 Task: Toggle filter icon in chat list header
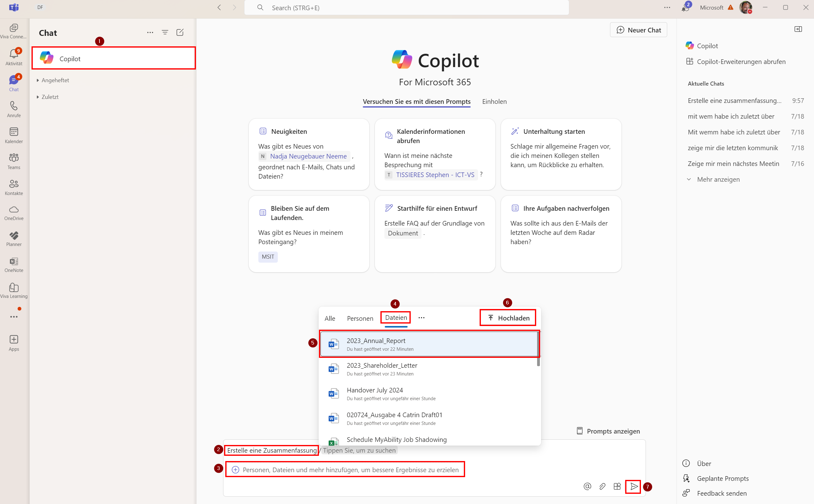165,32
